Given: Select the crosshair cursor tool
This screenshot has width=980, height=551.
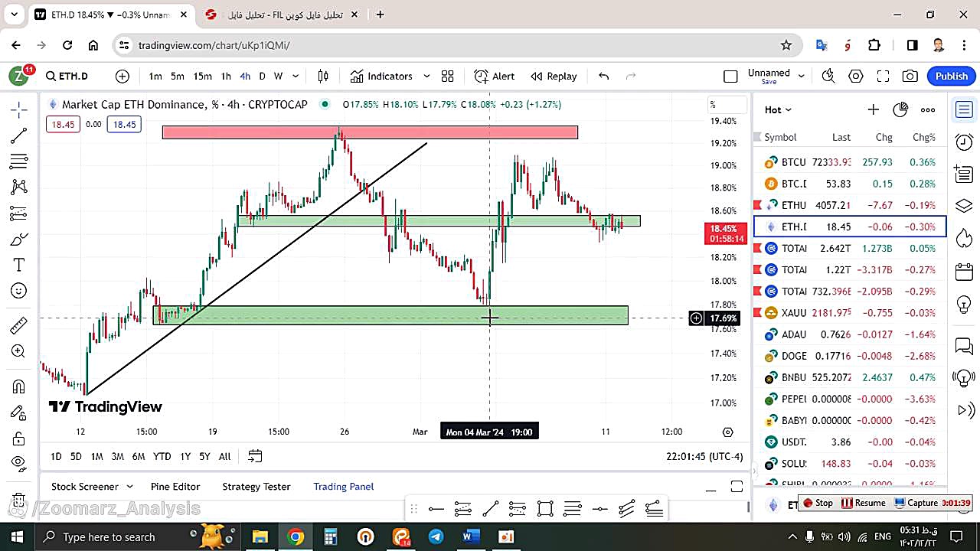Looking at the screenshot, I should [x=19, y=109].
